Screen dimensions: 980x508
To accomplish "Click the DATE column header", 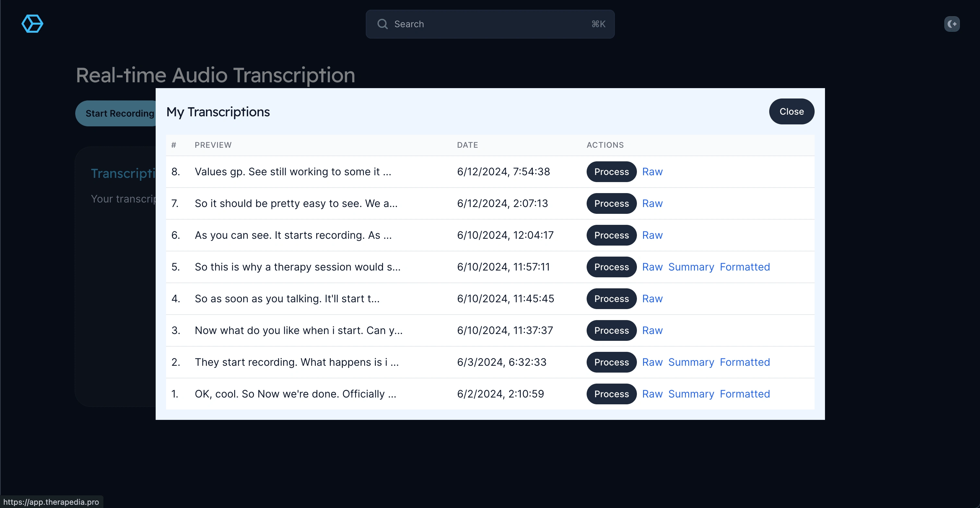I will coord(467,145).
